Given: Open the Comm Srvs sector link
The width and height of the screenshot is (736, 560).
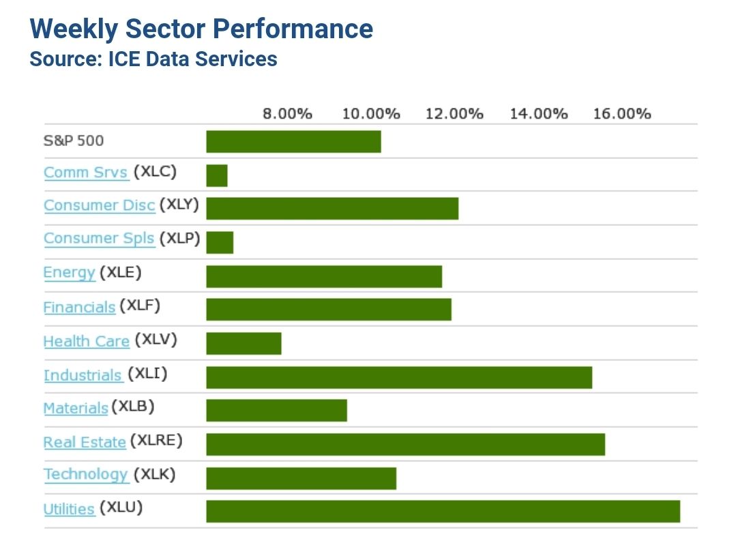Looking at the screenshot, I should 85,173.
